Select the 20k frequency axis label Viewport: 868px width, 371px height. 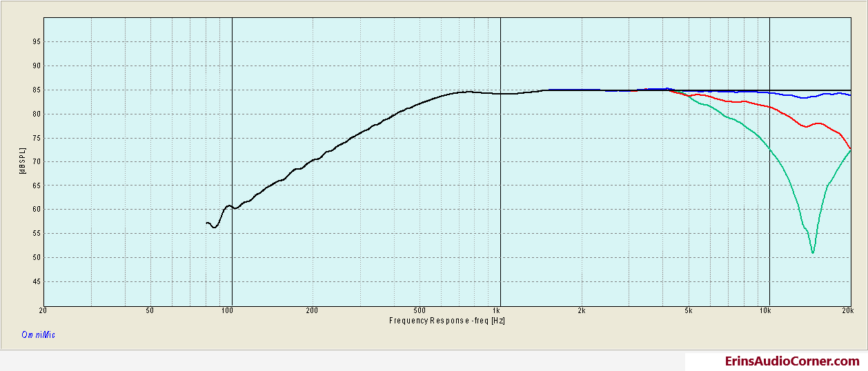pos(846,312)
